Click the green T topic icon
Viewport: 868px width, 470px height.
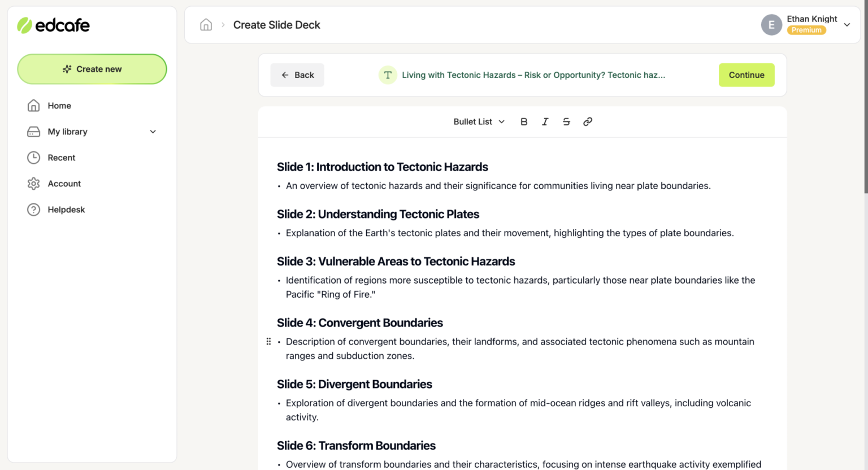tap(388, 75)
